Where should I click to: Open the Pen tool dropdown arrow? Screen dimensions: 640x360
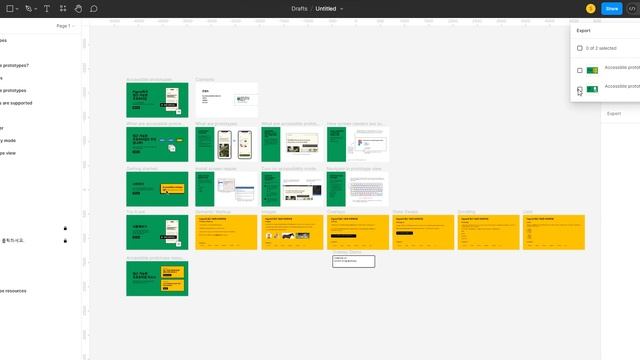pyautogui.click(x=36, y=9)
